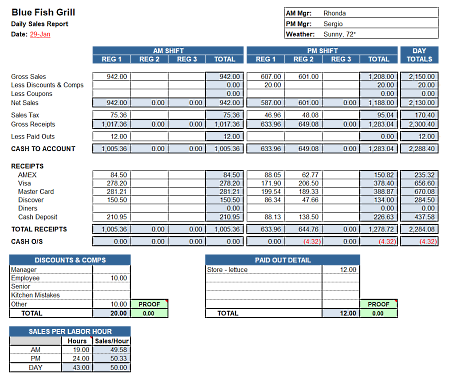
Task: Select REG 3 header under PM SHIFT
Action: pos(341,59)
